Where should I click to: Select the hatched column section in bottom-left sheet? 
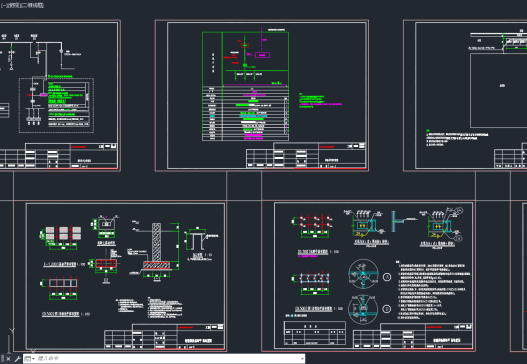[x=156, y=242]
